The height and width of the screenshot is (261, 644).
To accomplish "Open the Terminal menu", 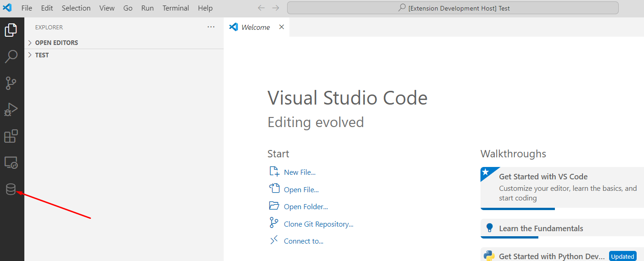I will tap(176, 8).
